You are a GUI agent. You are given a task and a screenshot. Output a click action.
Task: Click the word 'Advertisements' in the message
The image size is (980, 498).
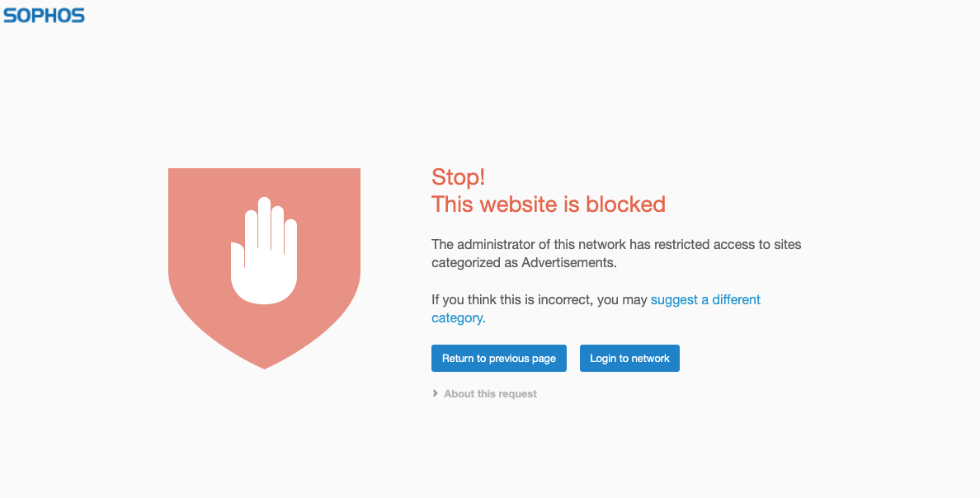click(568, 263)
